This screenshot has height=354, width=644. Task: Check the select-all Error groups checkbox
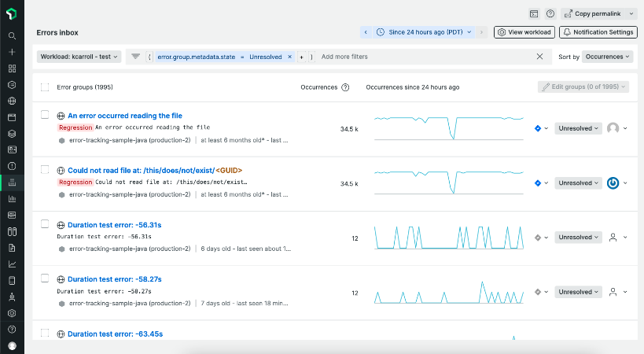[45, 87]
